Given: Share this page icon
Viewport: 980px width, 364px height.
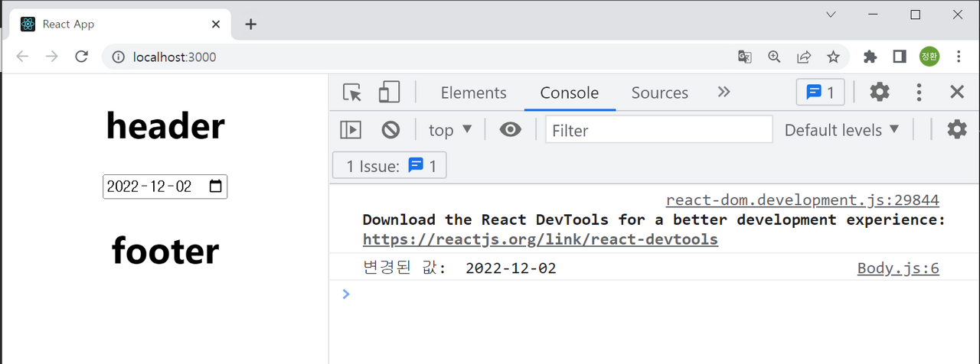Looking at the screenshot, I should (x=804, y=57).
